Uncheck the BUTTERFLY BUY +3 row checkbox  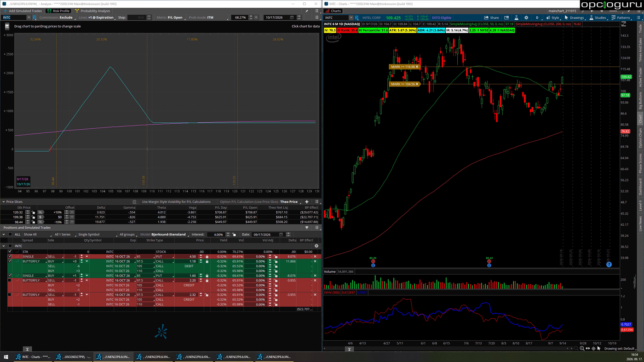tap(10, 261)
